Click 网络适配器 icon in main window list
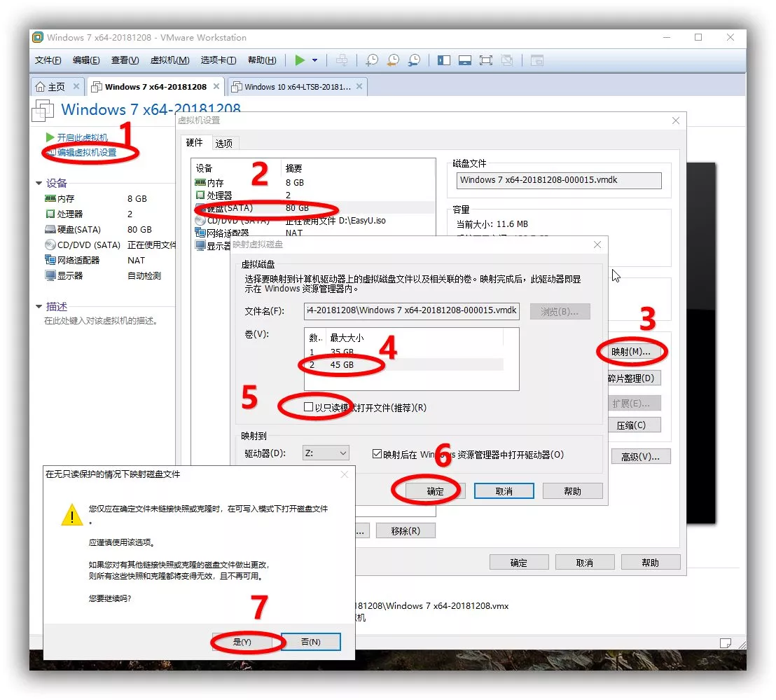Image resolution: width=776 pixels, height=700 pixels. pyautogui.click(x=50, y=260)
